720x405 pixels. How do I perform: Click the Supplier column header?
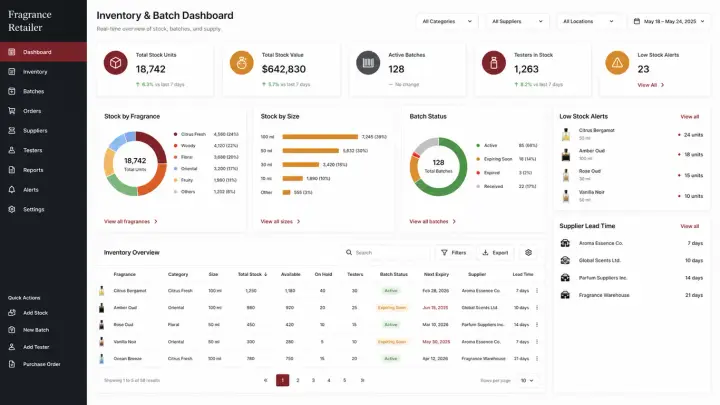(x=477, y=274)
